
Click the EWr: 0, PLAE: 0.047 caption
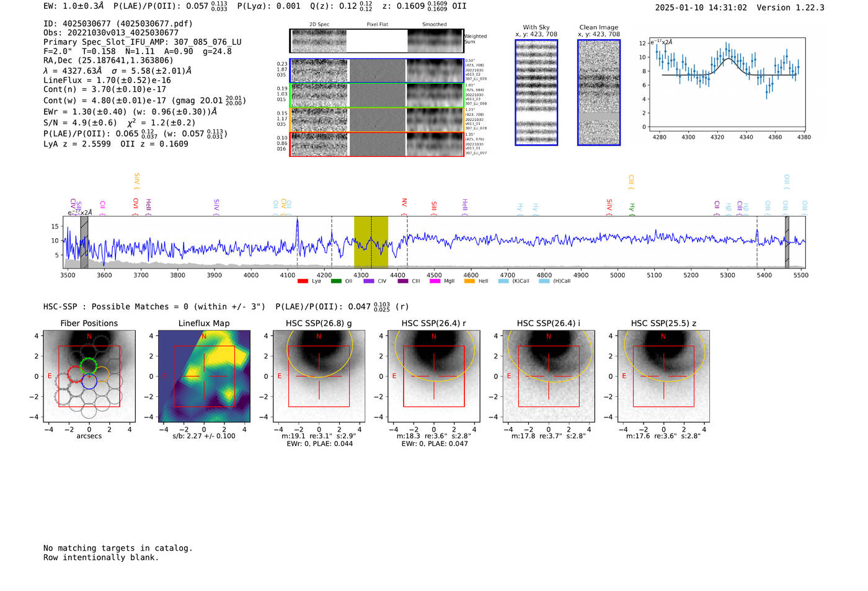[x=435, y=444]
